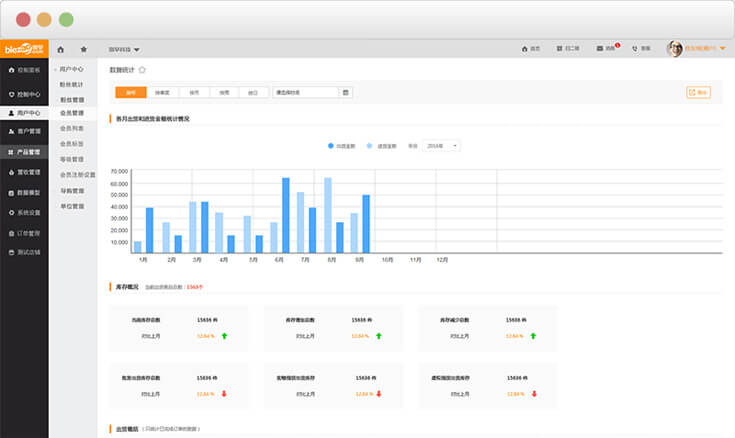The height and width of the screenshot is (438, 735).
Task: Click the QR code scan icon at top
Action: point(561,48)
